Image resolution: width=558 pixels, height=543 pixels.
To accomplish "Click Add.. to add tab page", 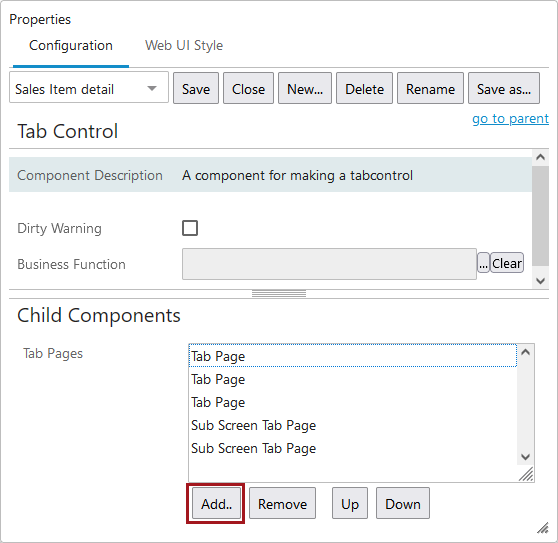I will 216,504.
